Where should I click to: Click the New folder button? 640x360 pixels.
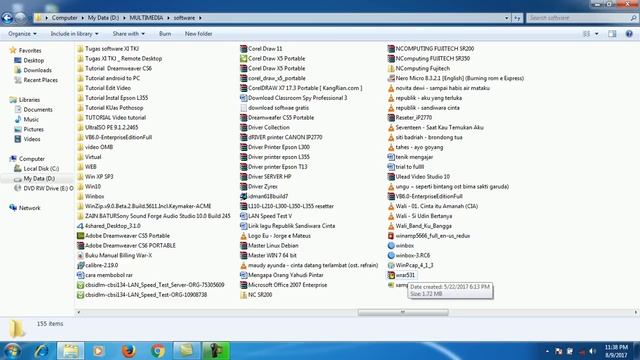(198, 34)
